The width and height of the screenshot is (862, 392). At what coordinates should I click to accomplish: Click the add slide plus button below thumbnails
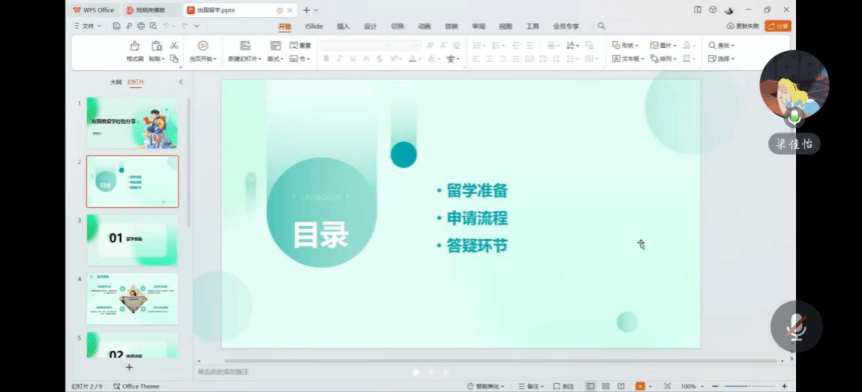click(x=129, y=367)
